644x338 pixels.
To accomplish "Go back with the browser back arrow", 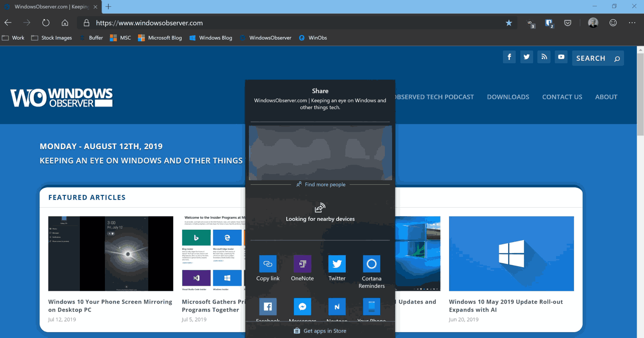I will (8, 23).
